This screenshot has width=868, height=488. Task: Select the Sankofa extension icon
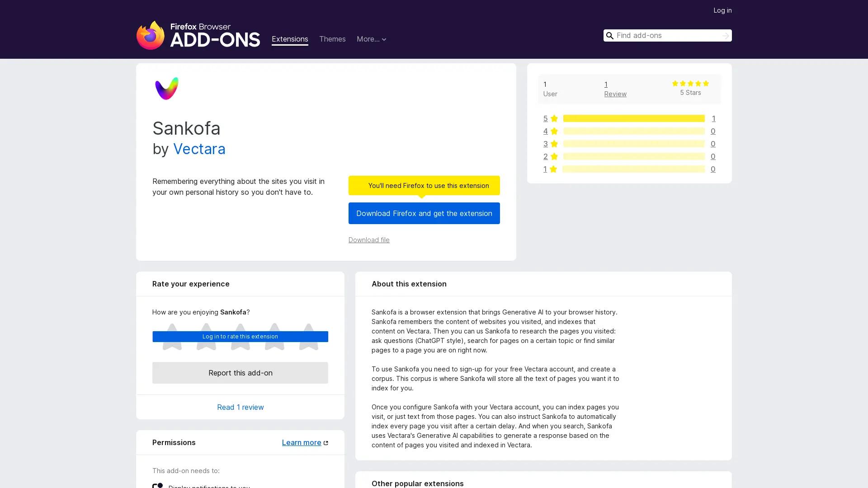point(166,88)
